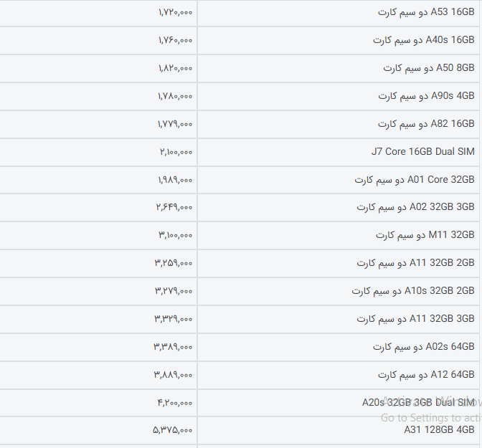Viewport: 482px width, 448px height.
Task: Click the A10s 32GB 2GB model name
Action: click(x=413, y=291)
